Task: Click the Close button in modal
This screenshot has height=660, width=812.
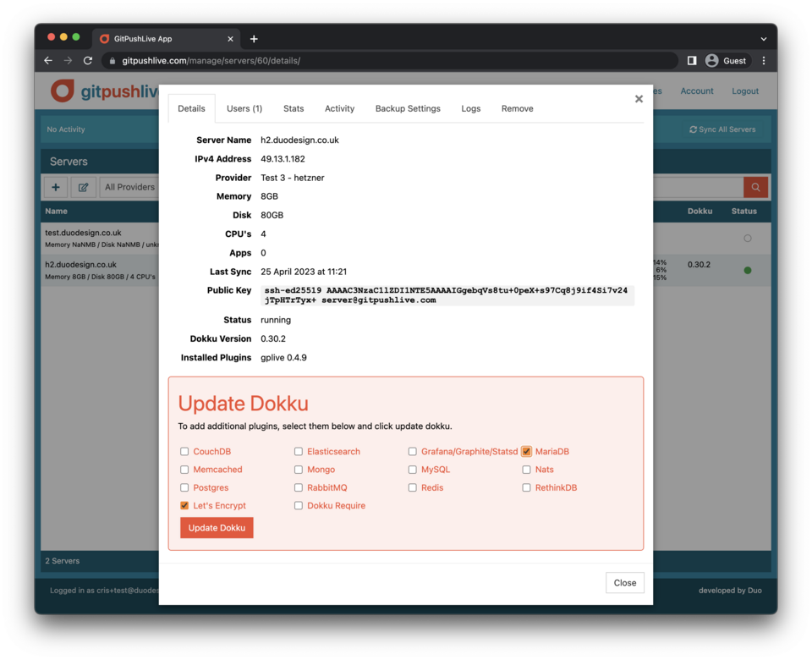Action: click(x=625, y=583)
